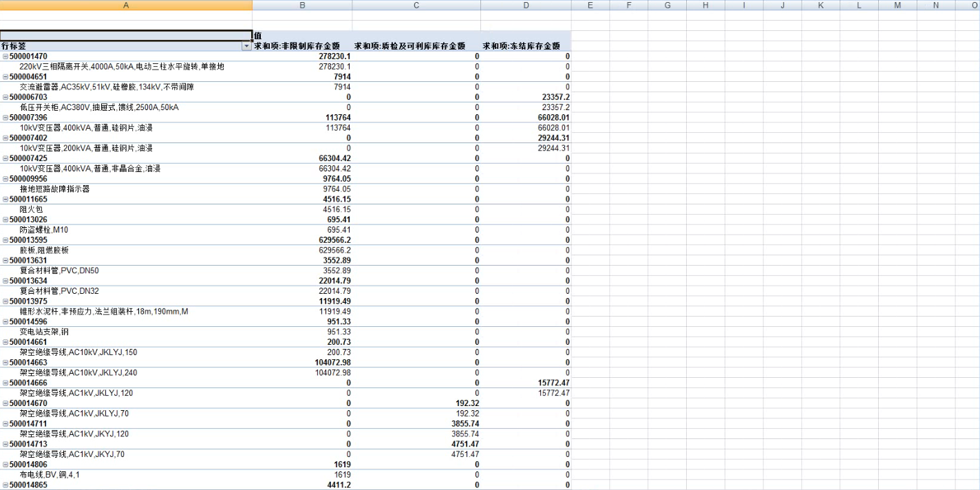This screenshot has width=980, height=490.
Task: Toggle the 500011665 group open state
Action: pyautogui.click(x=4, y=200)
